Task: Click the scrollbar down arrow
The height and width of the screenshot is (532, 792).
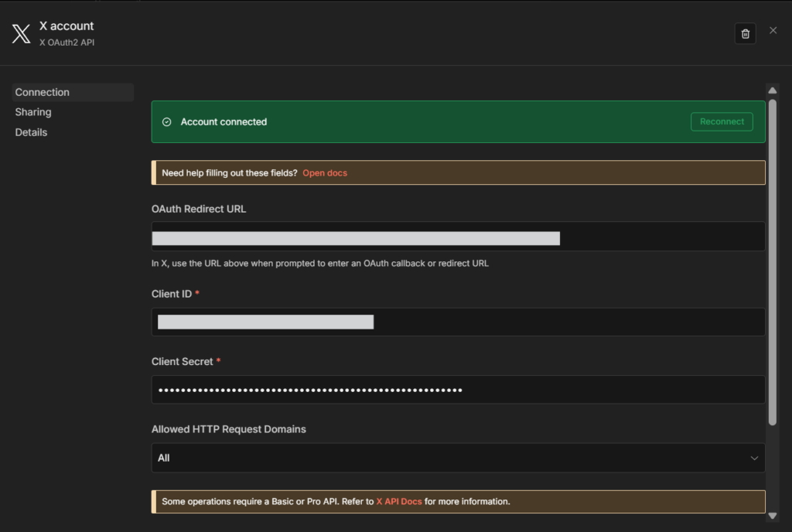Action: coord(772,515)
